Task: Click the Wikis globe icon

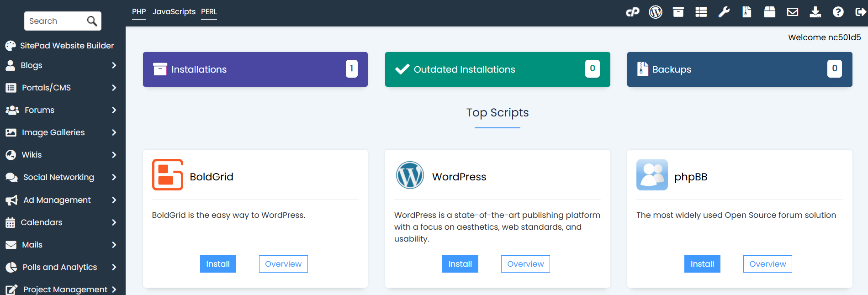Action: (11, 155)
